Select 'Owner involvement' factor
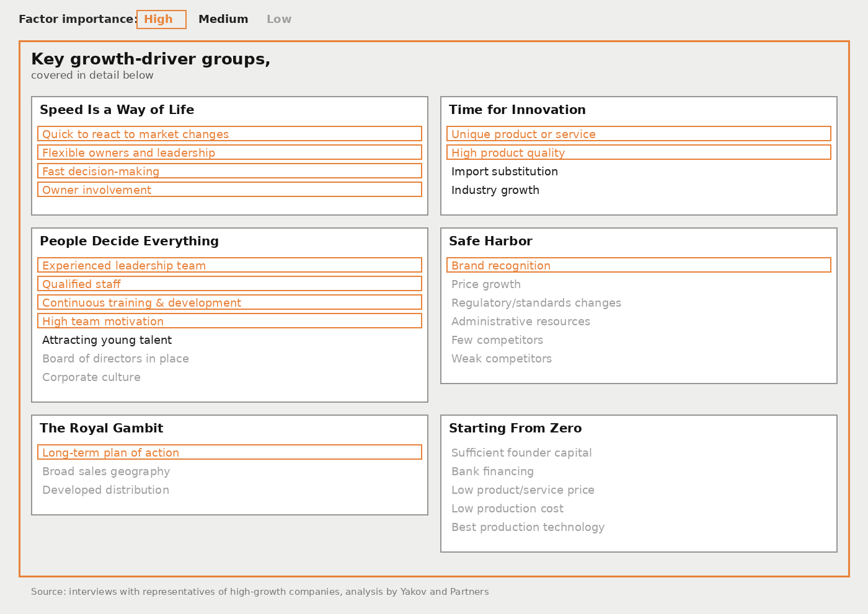The image size is (868, 614). pyautogui.click(x=229, y=190)
